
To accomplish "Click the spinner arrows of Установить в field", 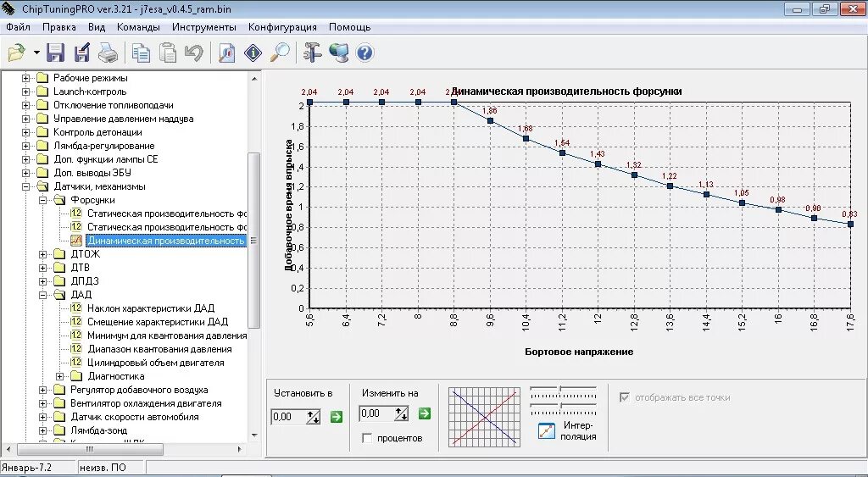I will coord(314,417).
